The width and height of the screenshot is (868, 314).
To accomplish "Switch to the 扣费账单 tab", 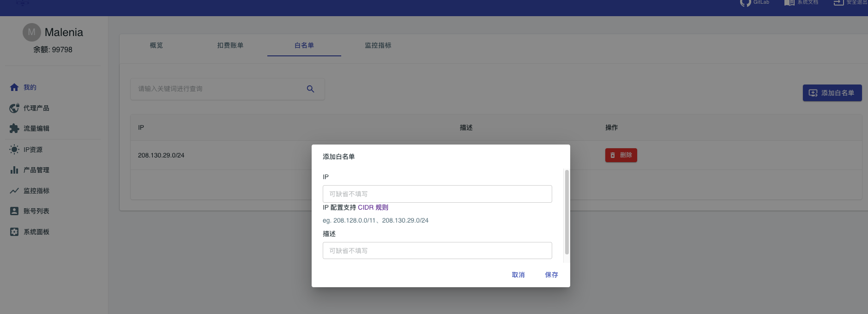I will point(230,45).
